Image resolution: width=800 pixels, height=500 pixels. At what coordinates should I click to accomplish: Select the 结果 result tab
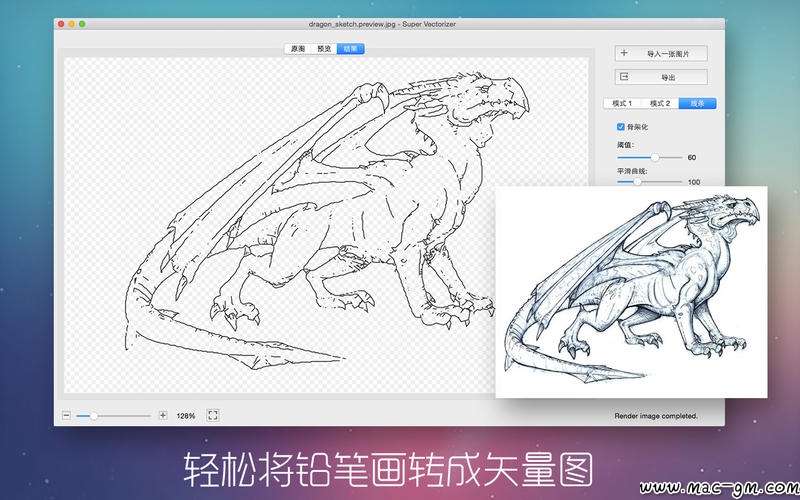pos(351,49)
